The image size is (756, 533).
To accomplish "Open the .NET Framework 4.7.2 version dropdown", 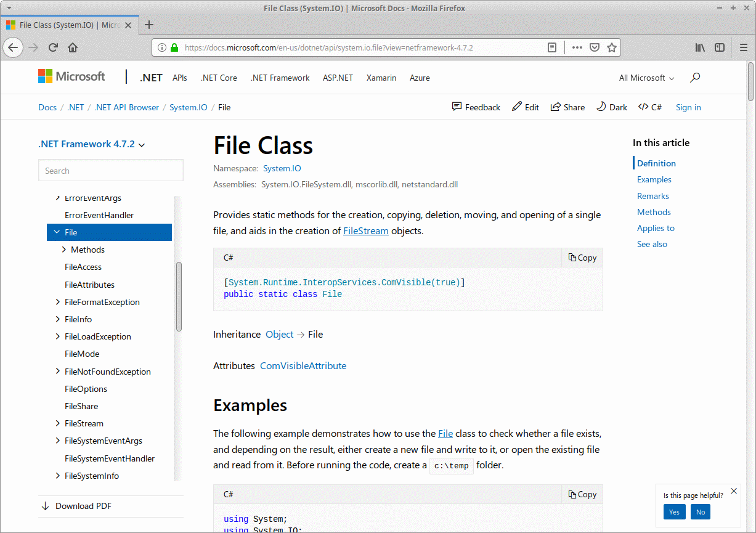I will pos(92,144).
